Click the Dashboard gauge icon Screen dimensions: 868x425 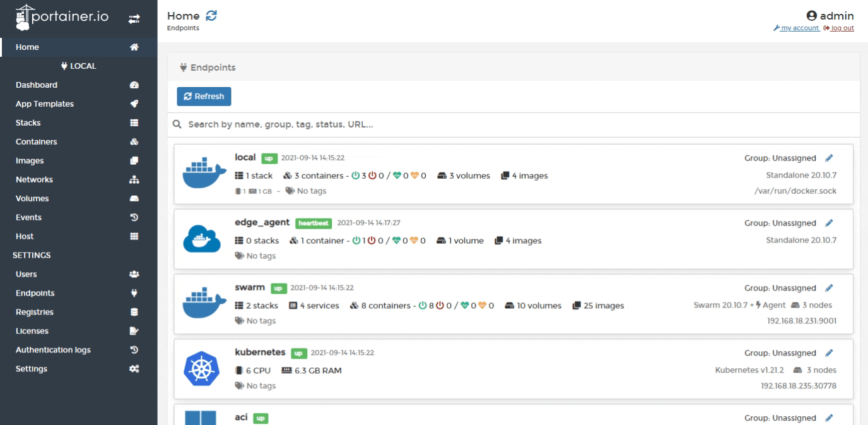[134, 85]
